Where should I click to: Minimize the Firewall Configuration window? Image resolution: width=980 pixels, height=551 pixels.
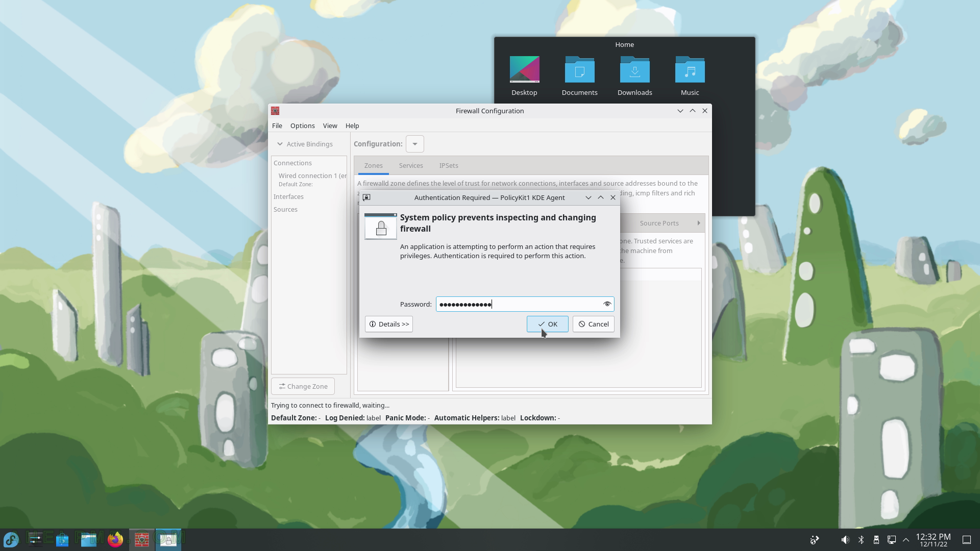pos(680,111)
